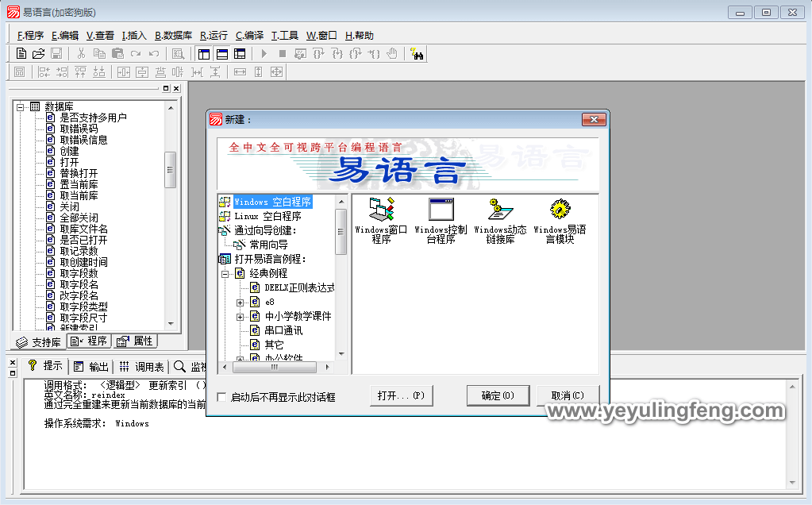Toggle the third panel layout toolbar icon
The width and height of the screenshot is (812, 505).
(240, 53)
